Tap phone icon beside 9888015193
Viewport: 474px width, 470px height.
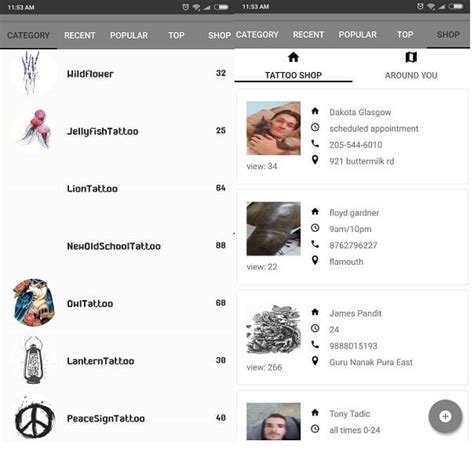(315, 345)
